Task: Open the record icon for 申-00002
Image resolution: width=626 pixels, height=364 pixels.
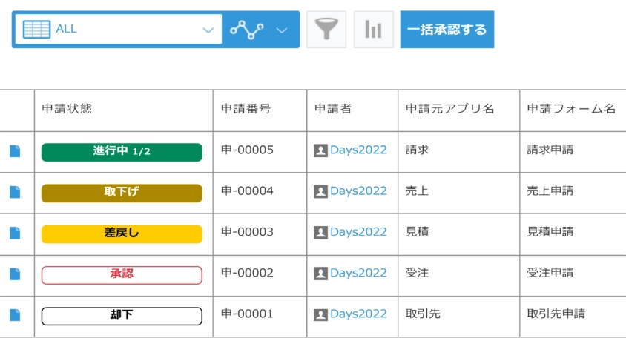Action: tap(15, 274)
